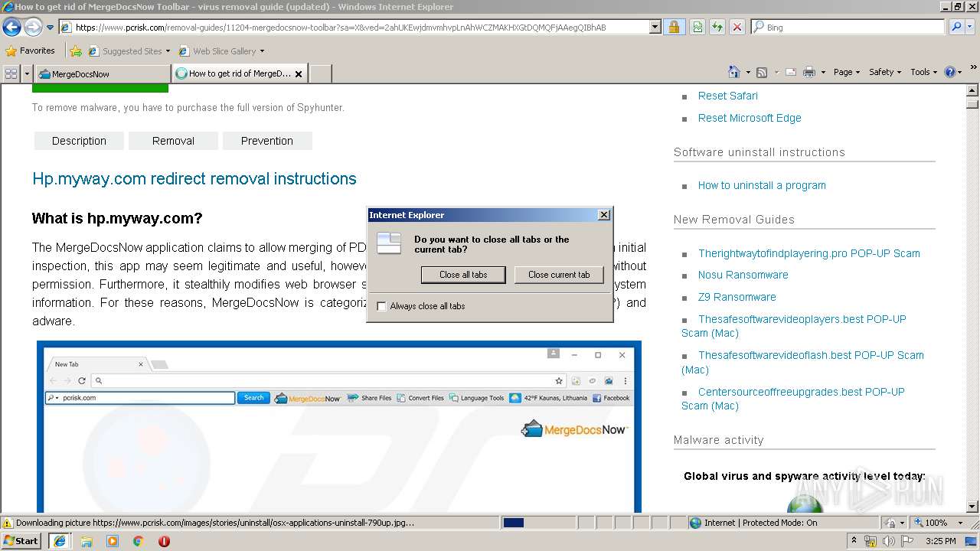
Task: Click the volume speaker tray icon
Action: pyautogui.click(x=888, y=541)
